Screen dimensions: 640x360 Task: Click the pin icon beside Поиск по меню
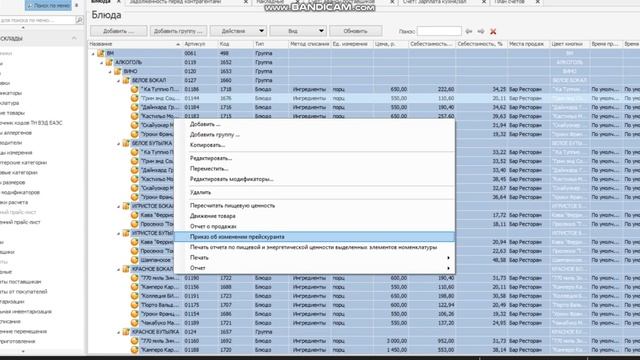(x=76, y=5)
